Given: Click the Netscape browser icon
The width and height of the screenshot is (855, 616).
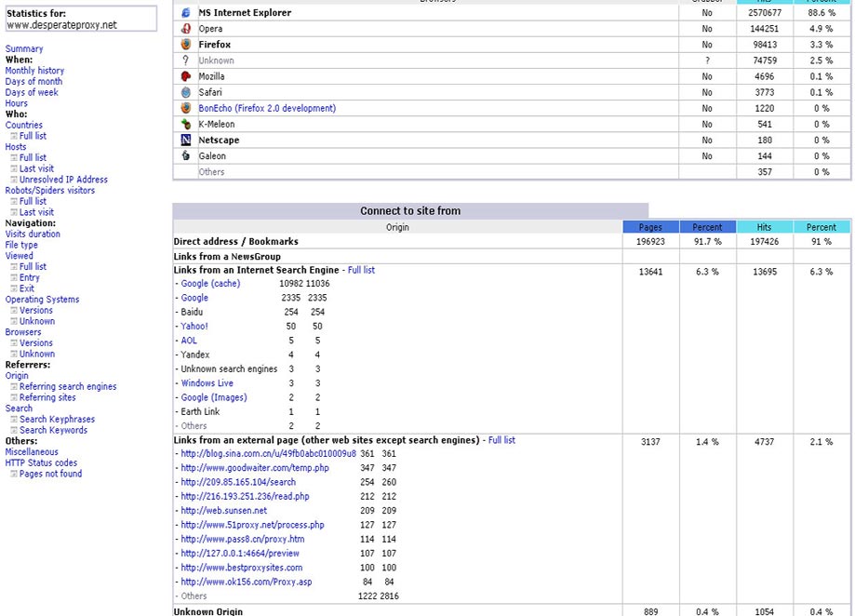Looking at the screenshot, I should tap(186, 141).
